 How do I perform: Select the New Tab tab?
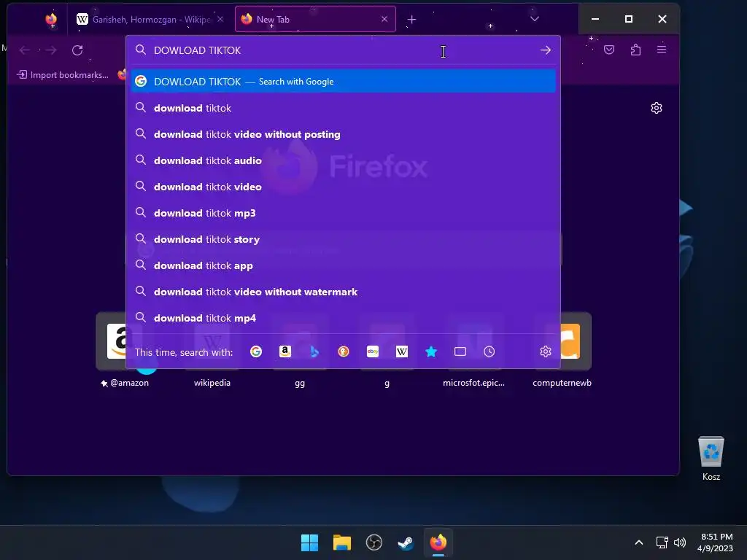point(315,20)
